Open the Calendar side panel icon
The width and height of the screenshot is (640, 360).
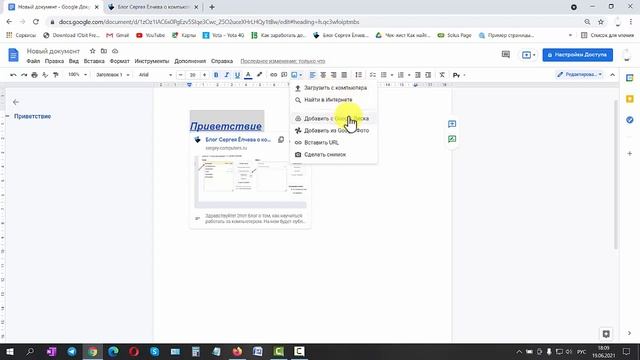tap(630, 78)
